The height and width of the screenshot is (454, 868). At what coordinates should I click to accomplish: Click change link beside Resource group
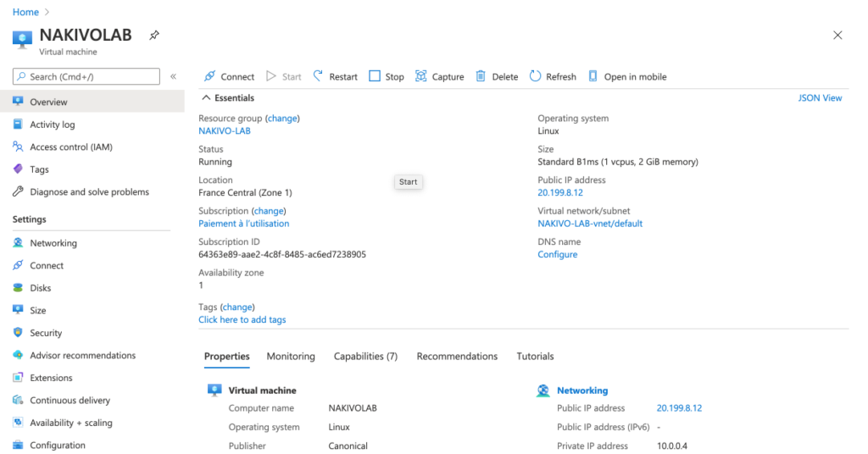[282, 118]
